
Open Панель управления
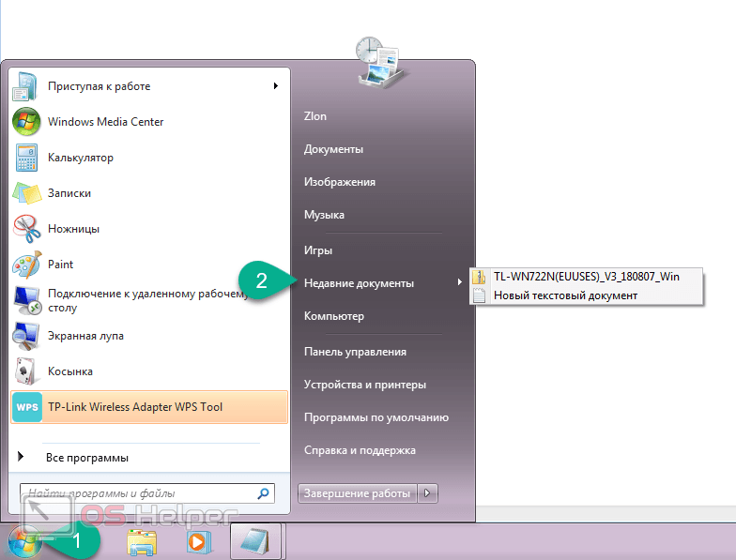point(355,352)
